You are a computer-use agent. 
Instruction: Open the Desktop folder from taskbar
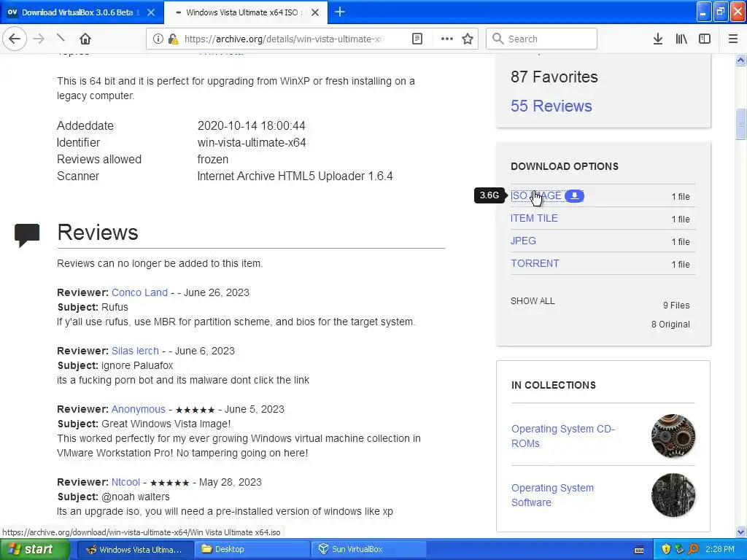252,549
